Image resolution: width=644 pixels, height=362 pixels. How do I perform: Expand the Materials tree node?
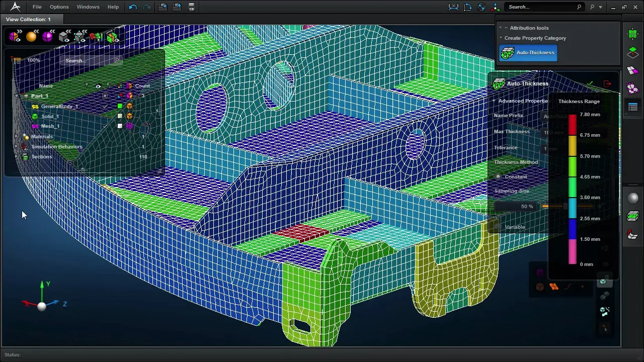tap(17, 137)
